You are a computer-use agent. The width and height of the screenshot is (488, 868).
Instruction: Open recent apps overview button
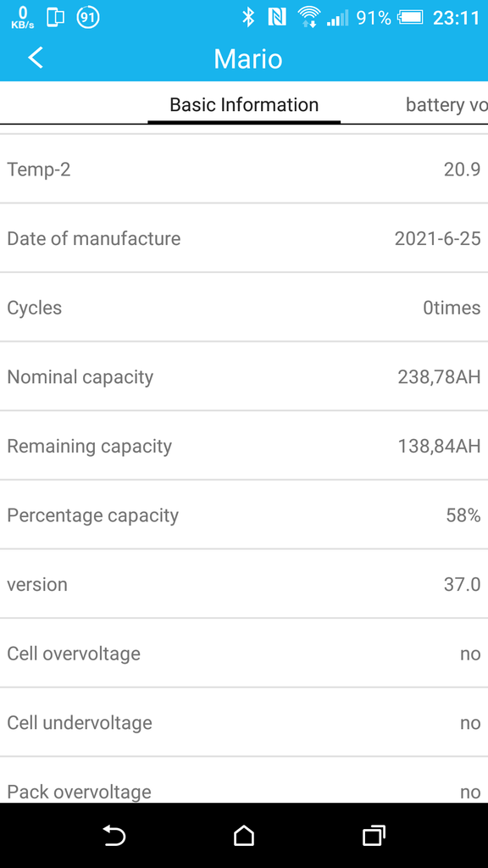374,835
